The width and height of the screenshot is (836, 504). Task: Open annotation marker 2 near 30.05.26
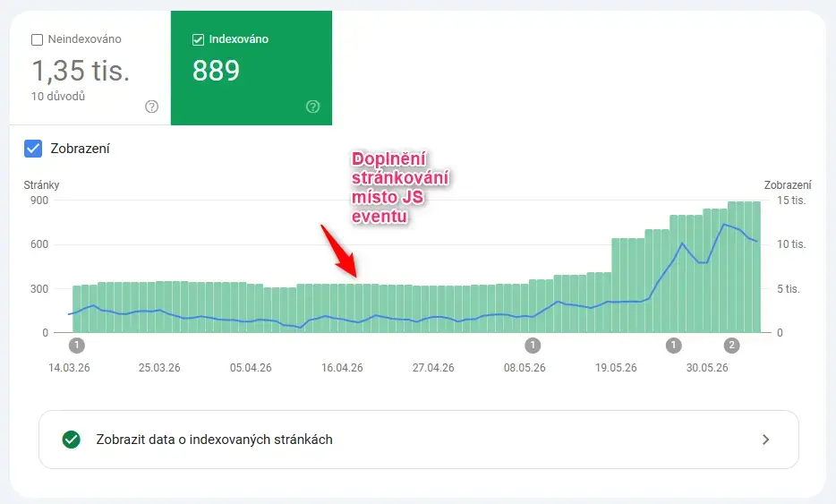[x=732, y=346]
